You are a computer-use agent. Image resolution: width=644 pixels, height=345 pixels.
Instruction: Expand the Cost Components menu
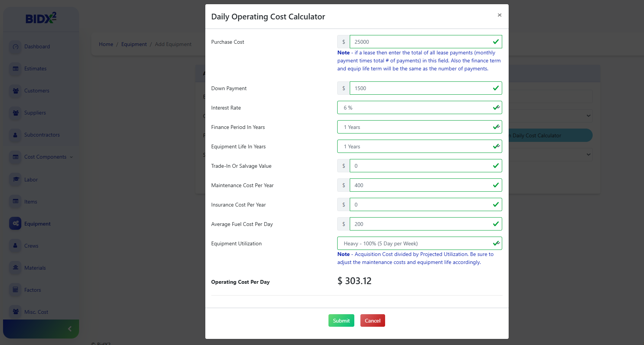[x=43, y=157]
